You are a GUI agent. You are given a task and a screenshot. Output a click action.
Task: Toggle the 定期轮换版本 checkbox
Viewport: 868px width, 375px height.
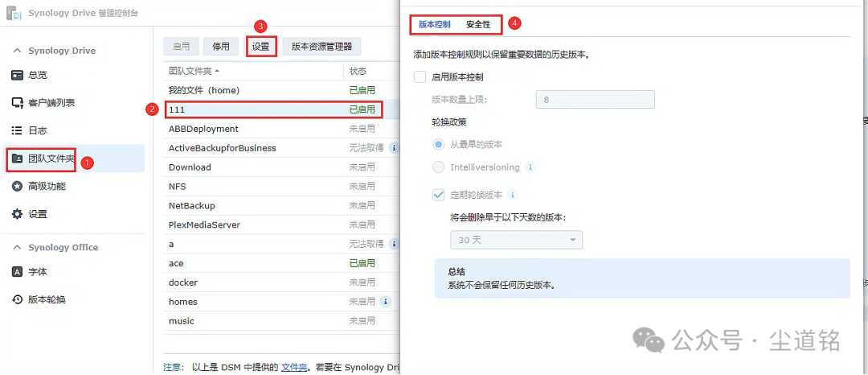tap(439, 195)
